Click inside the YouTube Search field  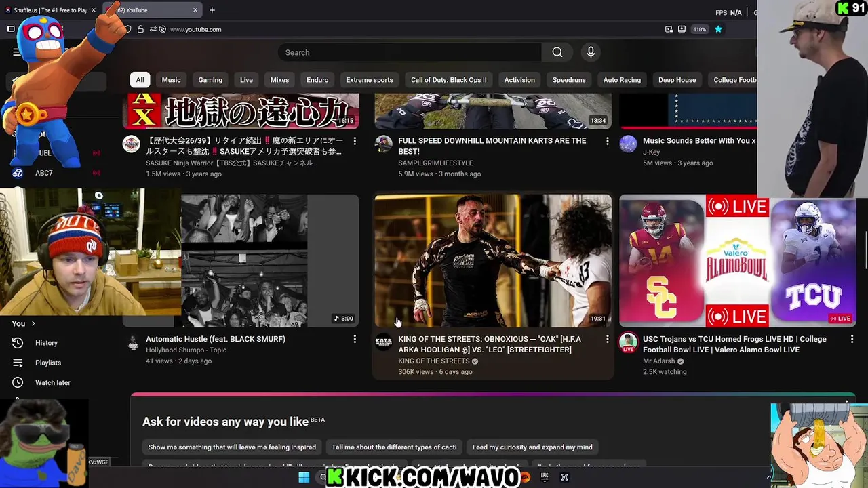[x=410, y=52]
